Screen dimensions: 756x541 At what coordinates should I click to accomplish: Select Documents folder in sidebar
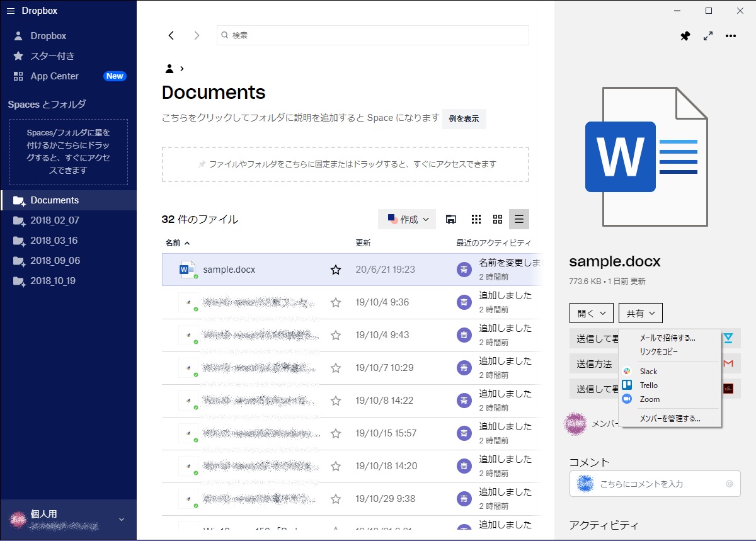tap(68, 200)
